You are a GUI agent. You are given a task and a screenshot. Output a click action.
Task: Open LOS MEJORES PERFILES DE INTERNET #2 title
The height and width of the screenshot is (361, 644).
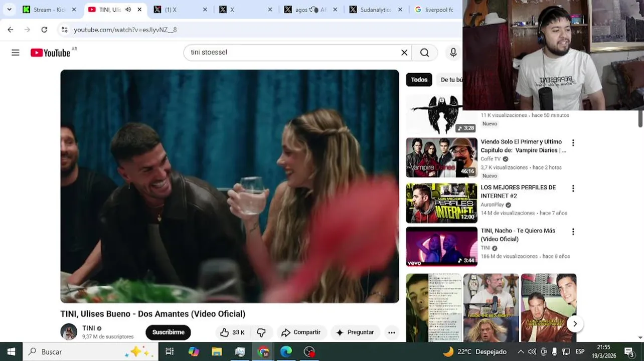[518, 192]
